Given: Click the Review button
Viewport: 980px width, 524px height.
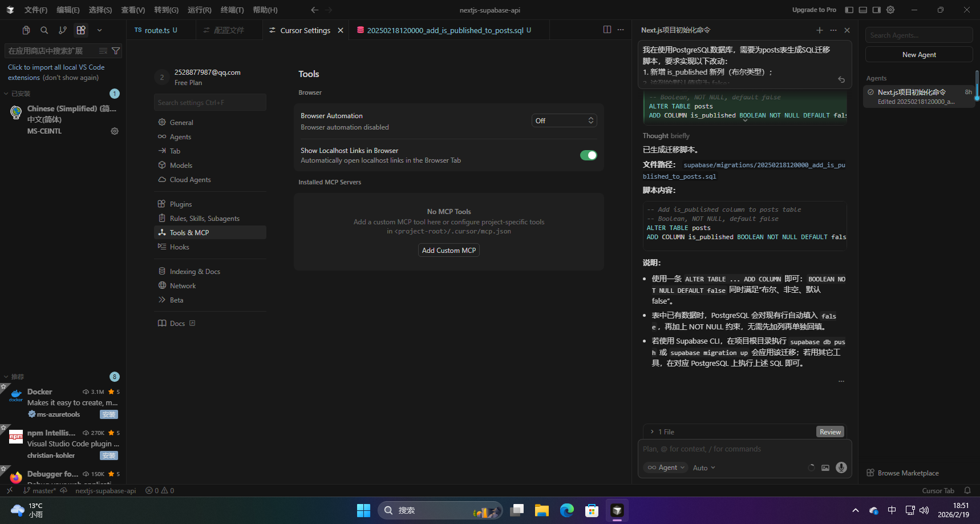Looking at the screenshot, I should click(830, 432).
